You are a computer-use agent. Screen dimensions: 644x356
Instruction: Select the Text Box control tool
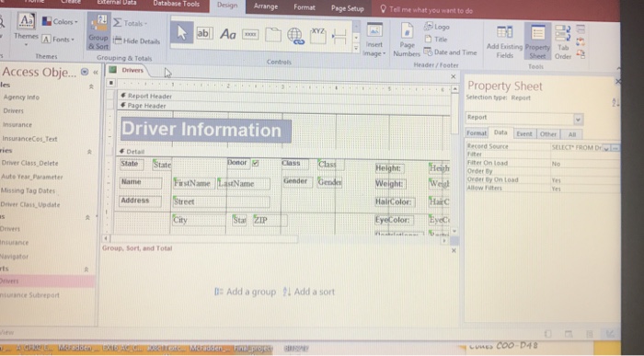[204, 34]
